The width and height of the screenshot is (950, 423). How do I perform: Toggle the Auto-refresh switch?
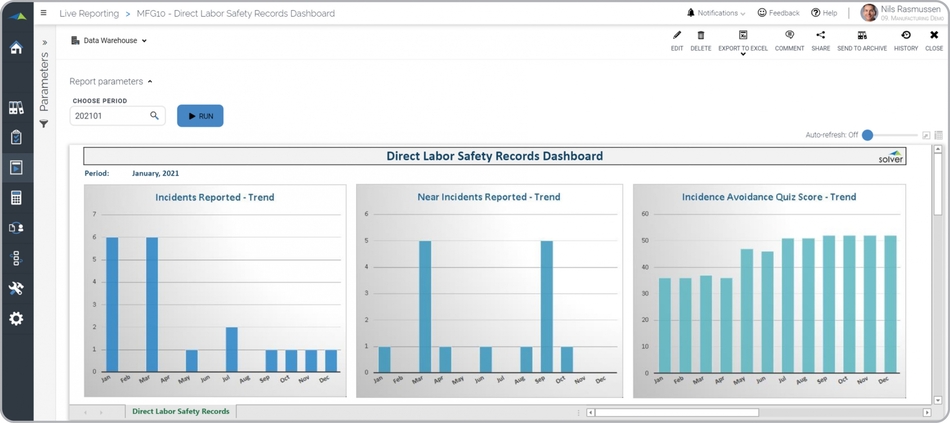point(868,135)
